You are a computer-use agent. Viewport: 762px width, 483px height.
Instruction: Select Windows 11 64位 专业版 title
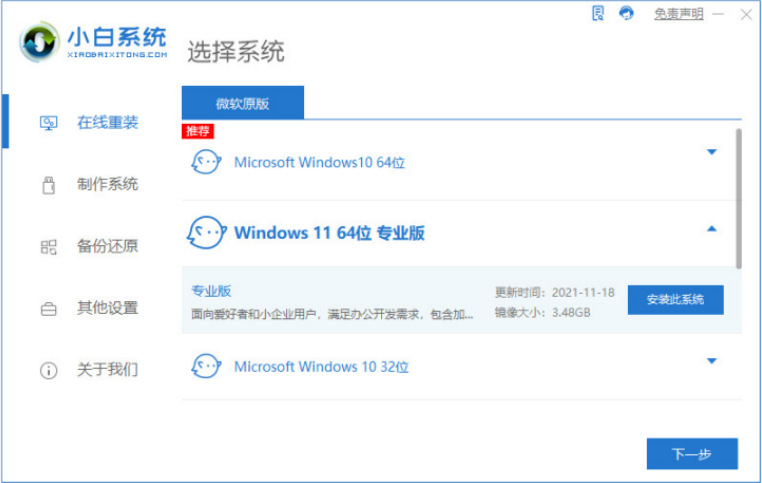coord(329,233)
